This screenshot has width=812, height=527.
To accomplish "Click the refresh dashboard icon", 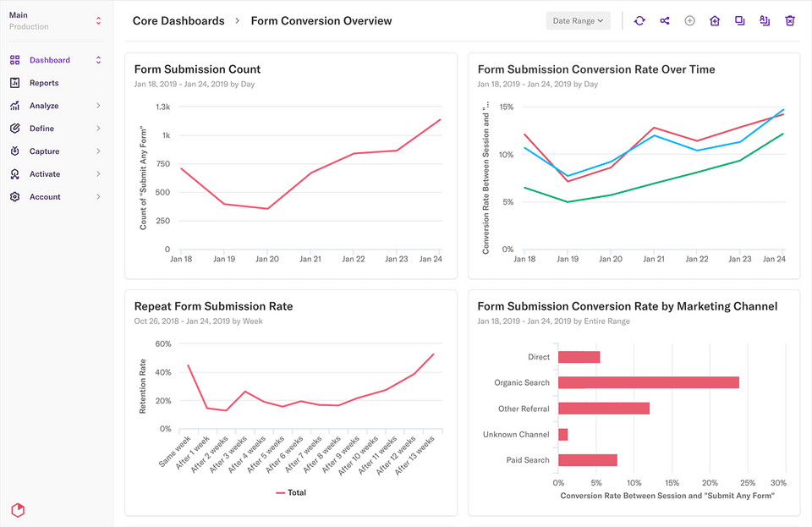I will click(x=639, y=20).
